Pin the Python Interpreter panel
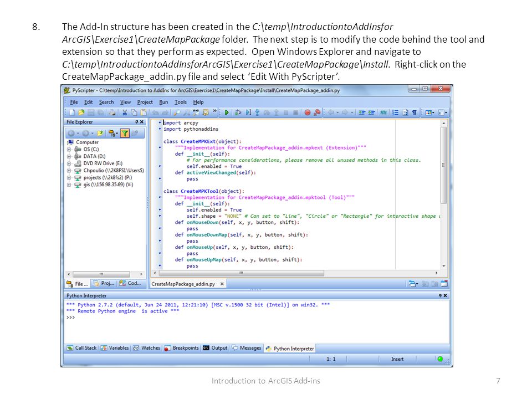This screenshot has height=399, width=532. tap(440, 295)
